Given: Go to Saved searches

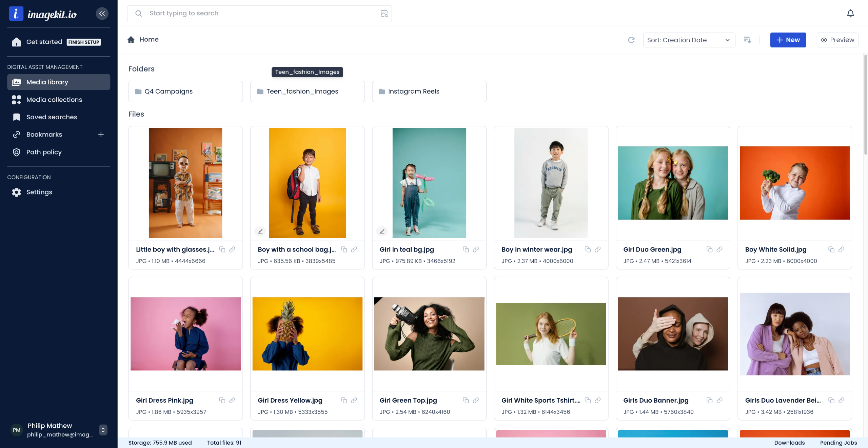Looking at the screenshot, I should pyautogui.click(x=52, y=117).
